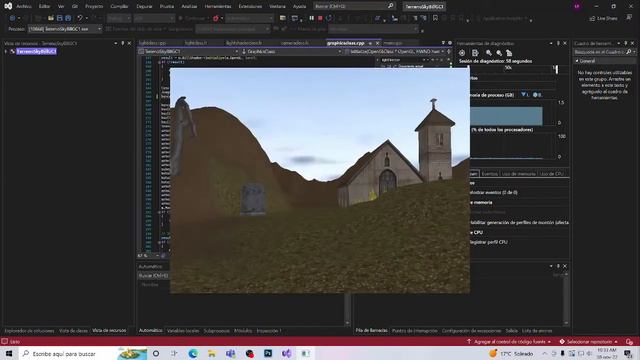This screenshot has height=360, width=640.
Task: Click the search magnifier icon in title bar
Action: click(390, 6)
